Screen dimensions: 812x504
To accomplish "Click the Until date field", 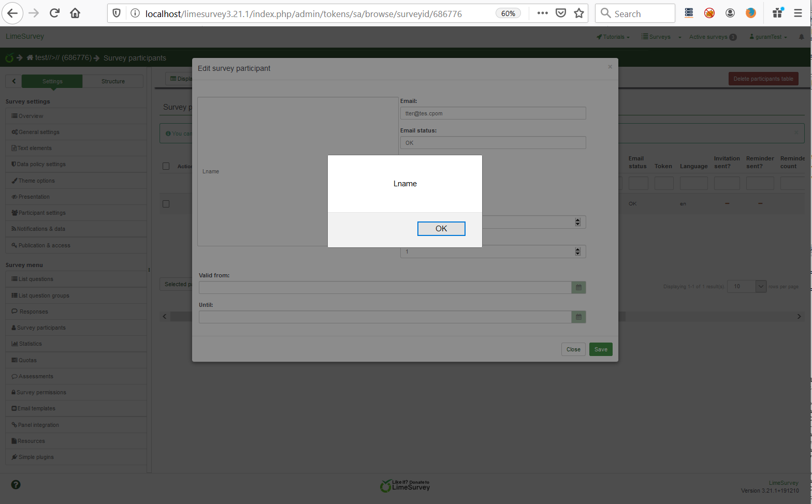I will pos(385,317).
